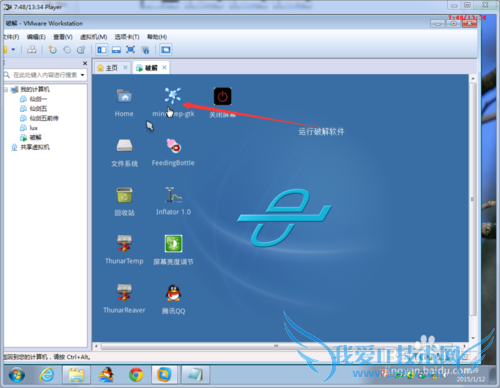The width and height of the screenshot is (500, 388).
Task: Open the 文件(F) menu
Action: click(x=11, y=37)
